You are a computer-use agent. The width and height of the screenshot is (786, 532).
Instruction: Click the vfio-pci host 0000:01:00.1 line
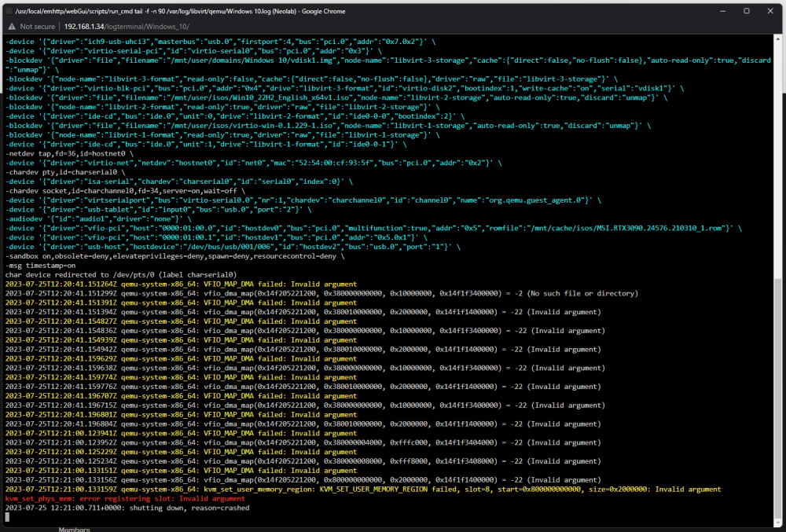(217, 237)
